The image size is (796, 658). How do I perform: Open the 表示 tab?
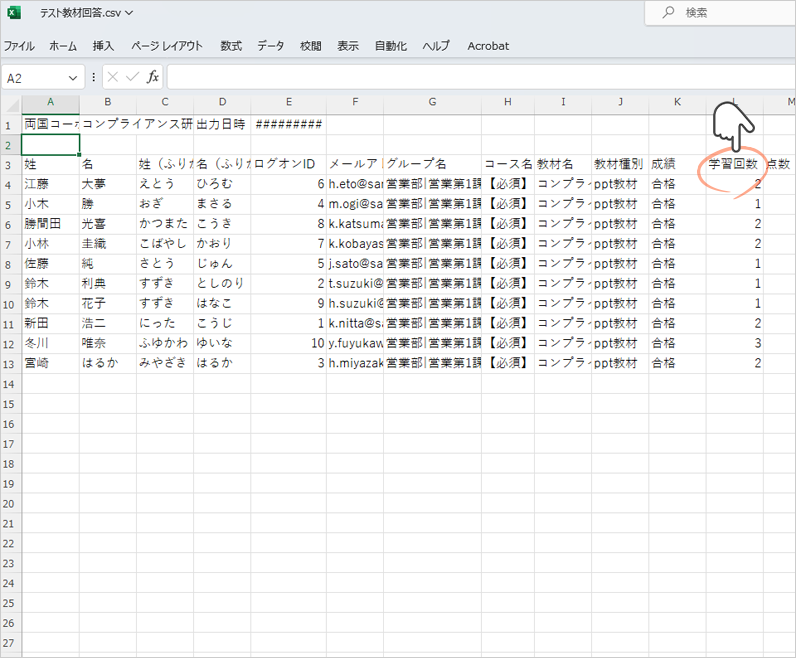pyautogui.click(x=348, y=46)
